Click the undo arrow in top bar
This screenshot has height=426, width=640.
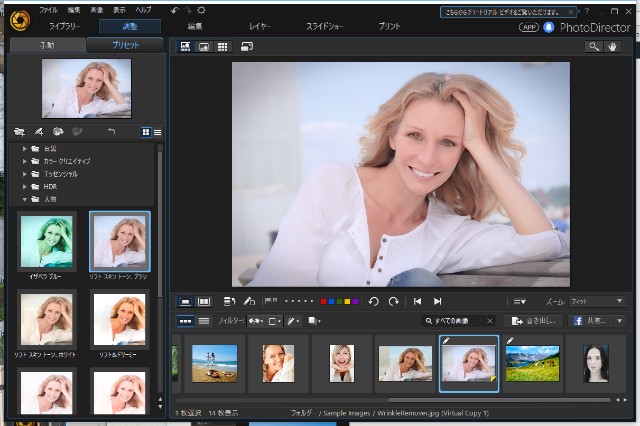pos(173,9)
